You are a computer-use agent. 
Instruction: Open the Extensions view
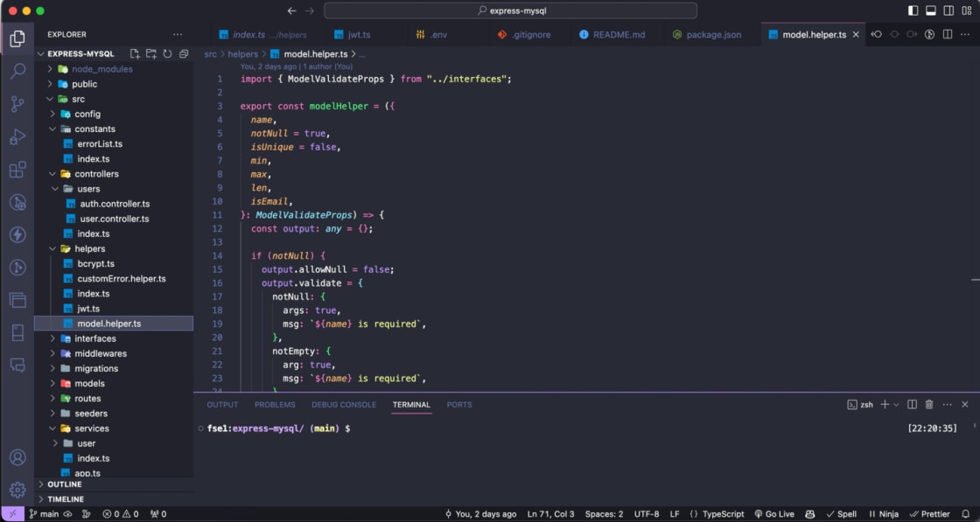(x=17, y=170)
